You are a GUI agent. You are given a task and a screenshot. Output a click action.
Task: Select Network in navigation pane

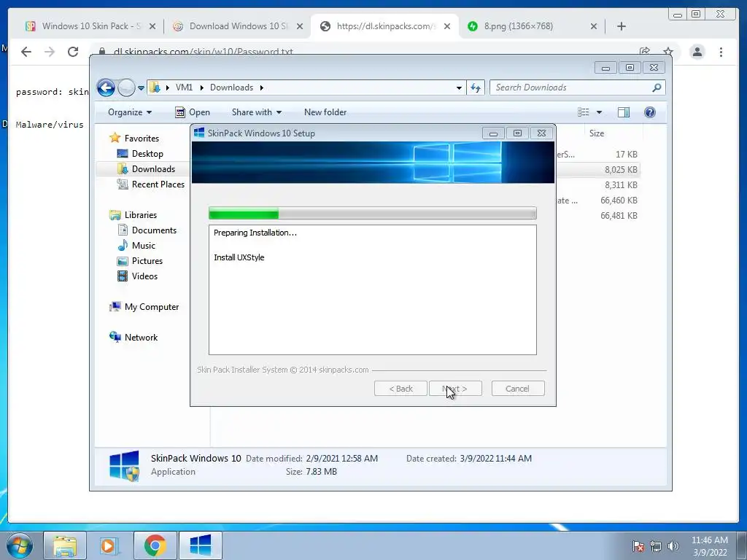[x=141, y=338]
